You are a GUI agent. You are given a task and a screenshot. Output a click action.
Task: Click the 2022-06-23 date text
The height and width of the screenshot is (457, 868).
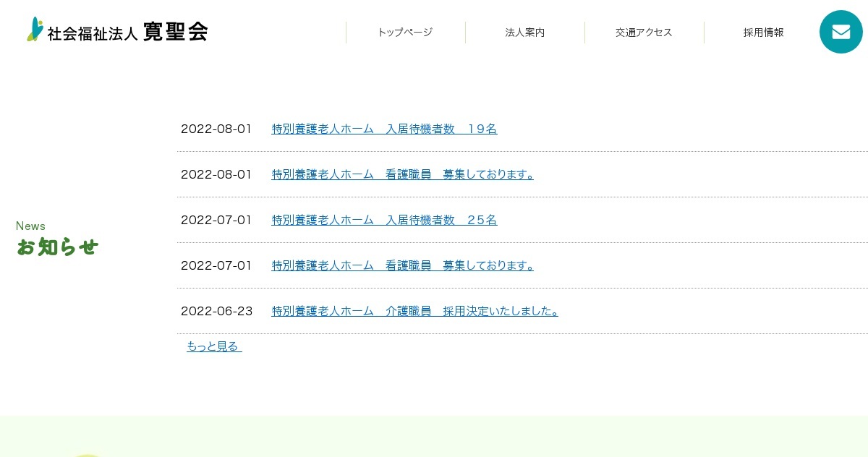[216, 311]
